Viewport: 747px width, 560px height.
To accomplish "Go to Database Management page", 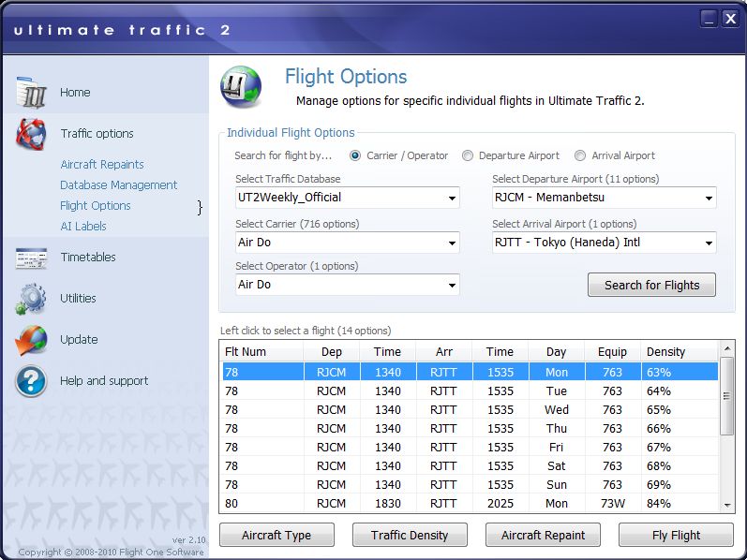I will pyautogui.click(x=119, y=185).
